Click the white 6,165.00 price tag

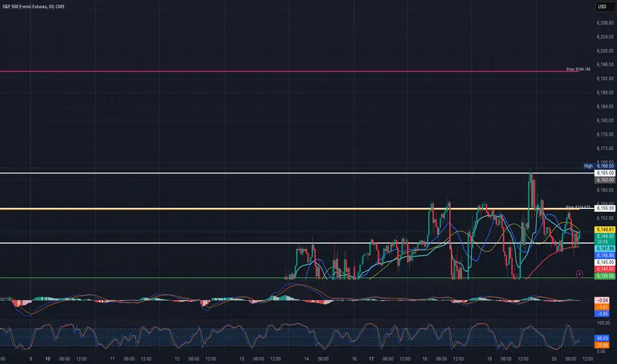click(605, 173)
